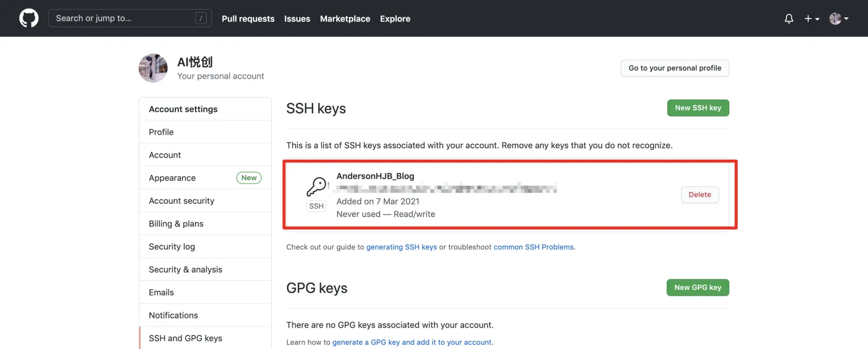
Task: Open Account settings sidebar item
Action: tap(205, 155)
